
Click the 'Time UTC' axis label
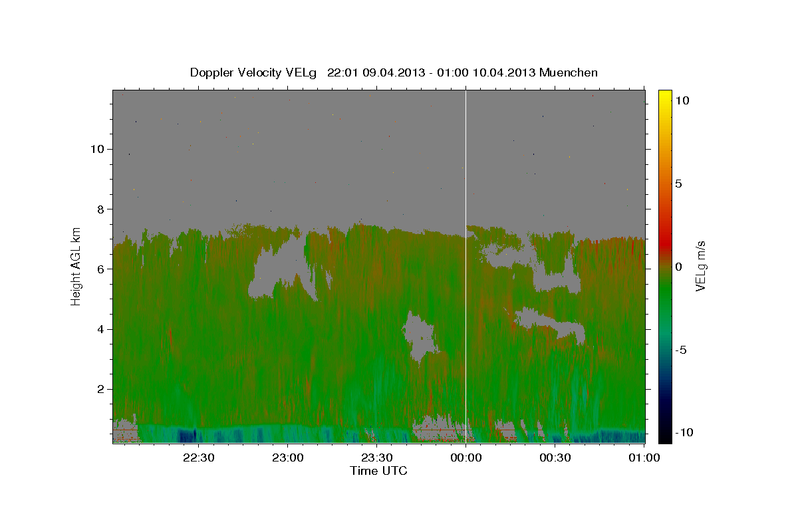378,471
